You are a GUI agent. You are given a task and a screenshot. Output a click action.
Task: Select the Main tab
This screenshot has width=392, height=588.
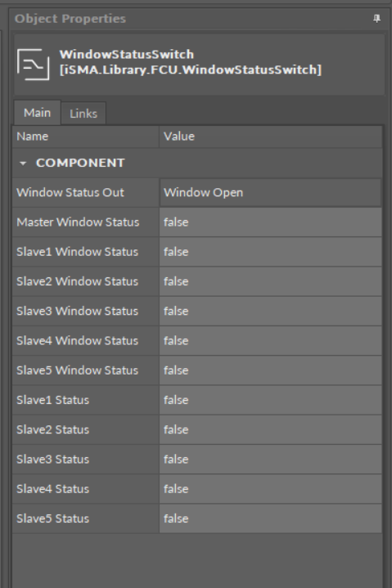(37, 113)
